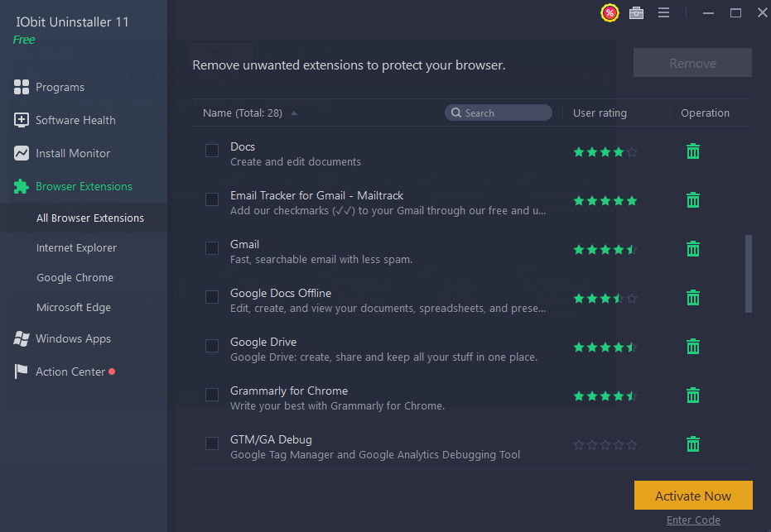Click the Action Center red notification dot
771x532 pixels.
[112, 371]
